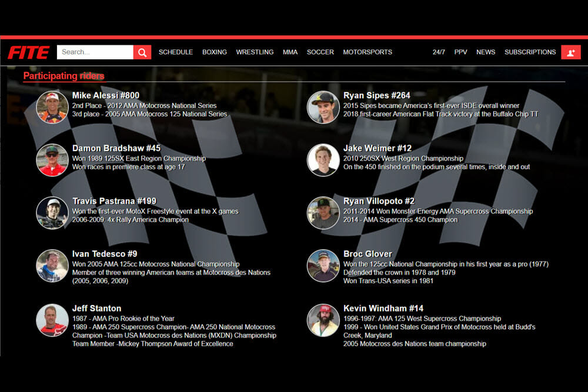Click the red search magnifier button

tap(142, 52)
